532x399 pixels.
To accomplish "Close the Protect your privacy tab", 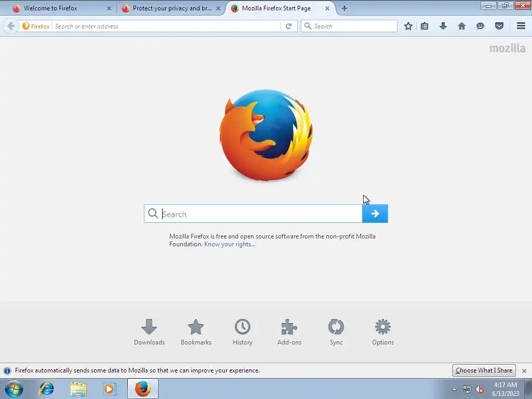I will point(218,8).
